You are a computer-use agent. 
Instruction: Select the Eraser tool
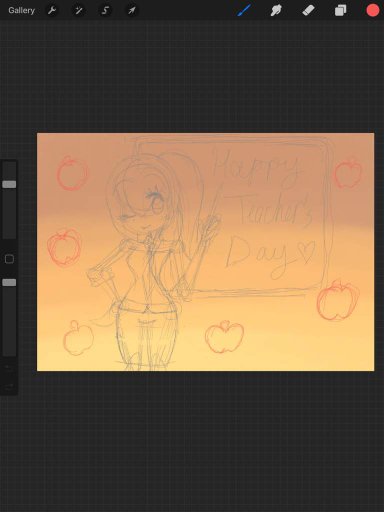308,11
